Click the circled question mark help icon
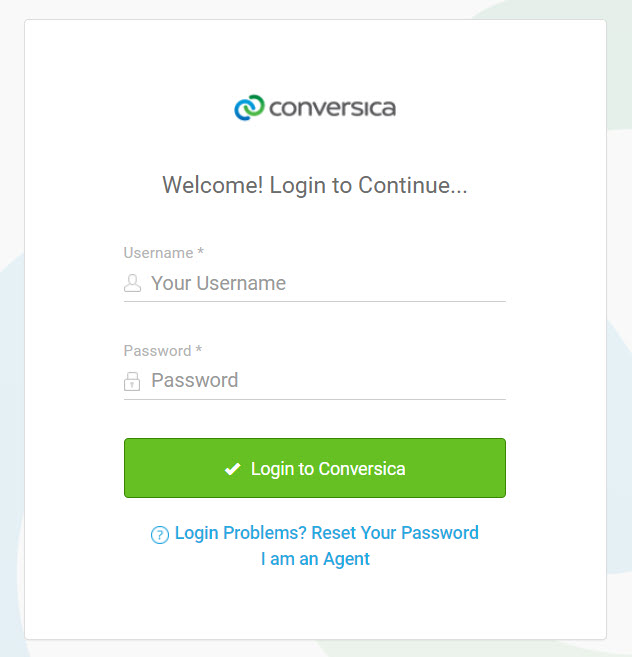This screenshot has height=657, width=632. click(160, 535)
